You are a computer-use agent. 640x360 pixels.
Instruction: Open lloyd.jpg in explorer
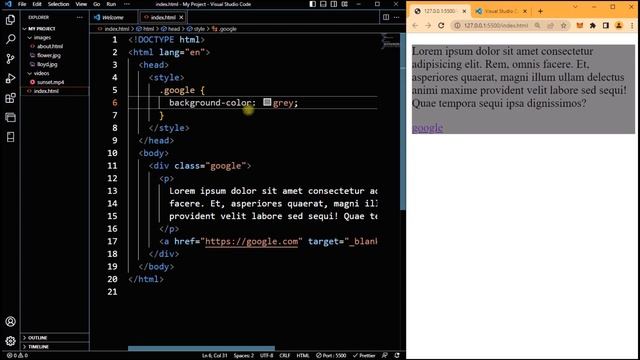(x=47, y=64)
